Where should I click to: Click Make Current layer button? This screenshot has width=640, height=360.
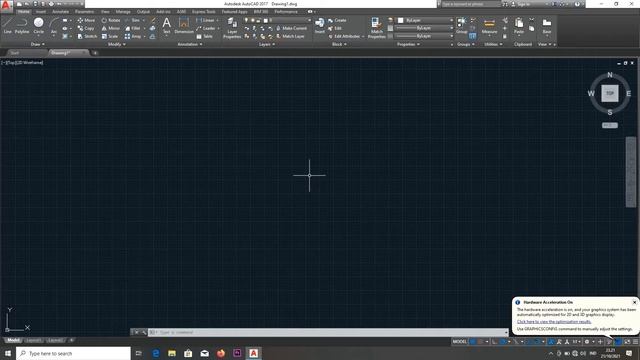pos(292,28)
